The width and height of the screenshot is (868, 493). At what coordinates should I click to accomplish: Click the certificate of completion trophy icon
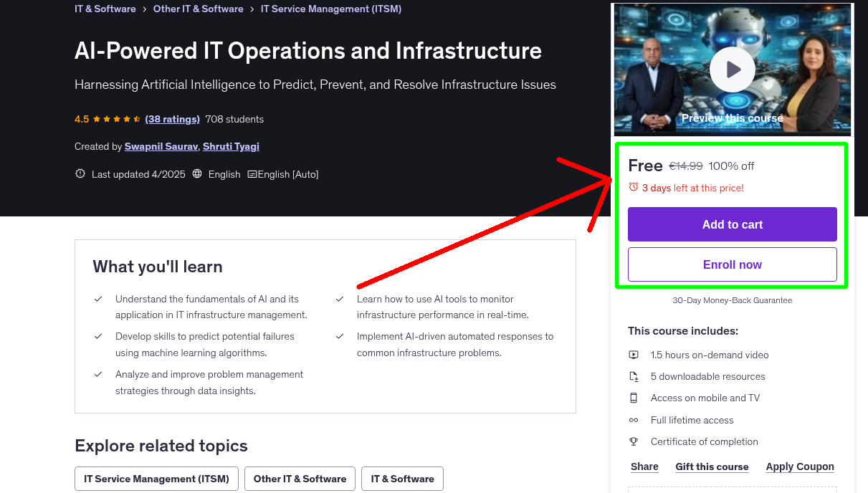coord(634,441)
